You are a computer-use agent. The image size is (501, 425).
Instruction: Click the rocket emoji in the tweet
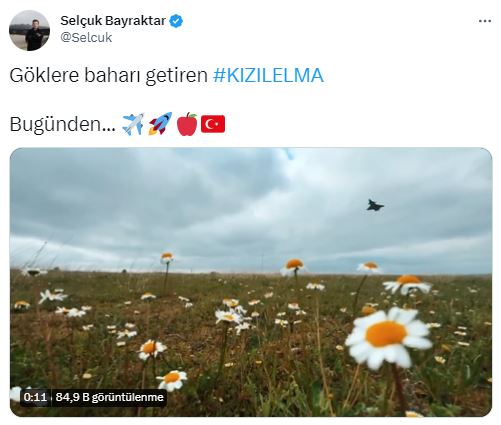tap(160, 124)
